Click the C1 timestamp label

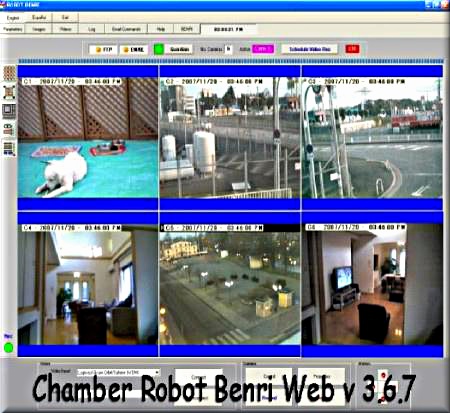point(72,82)
